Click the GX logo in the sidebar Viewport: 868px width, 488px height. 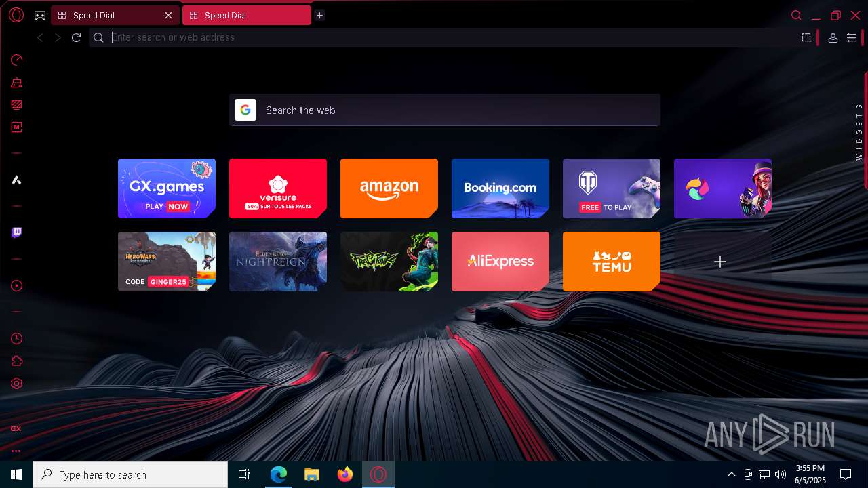pyautogui.click(x=16, y=428)
